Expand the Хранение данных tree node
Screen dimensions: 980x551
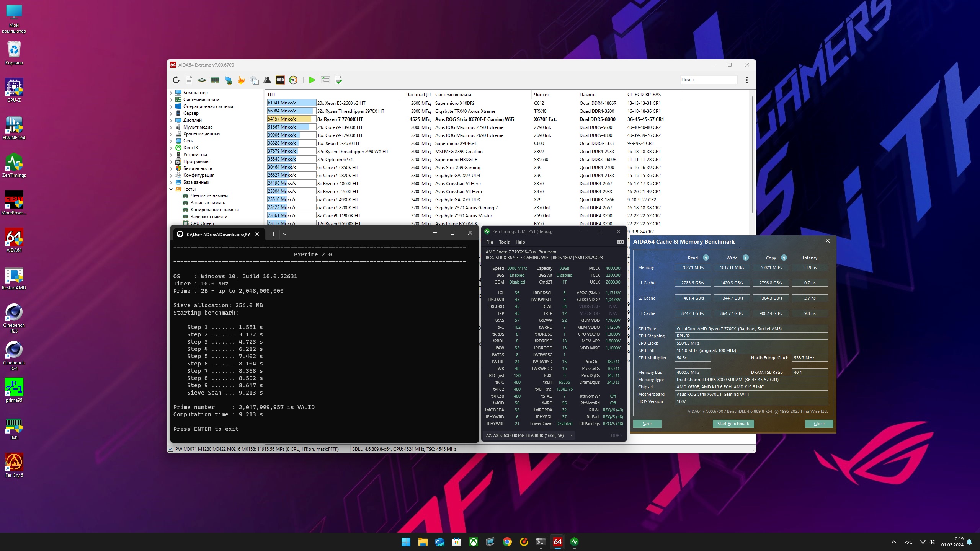tap(171, 134)
